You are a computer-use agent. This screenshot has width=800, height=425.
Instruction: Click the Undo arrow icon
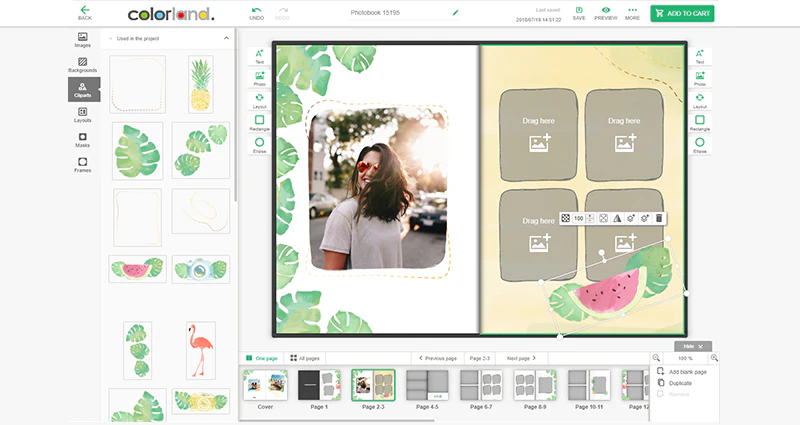pos(257,10)
